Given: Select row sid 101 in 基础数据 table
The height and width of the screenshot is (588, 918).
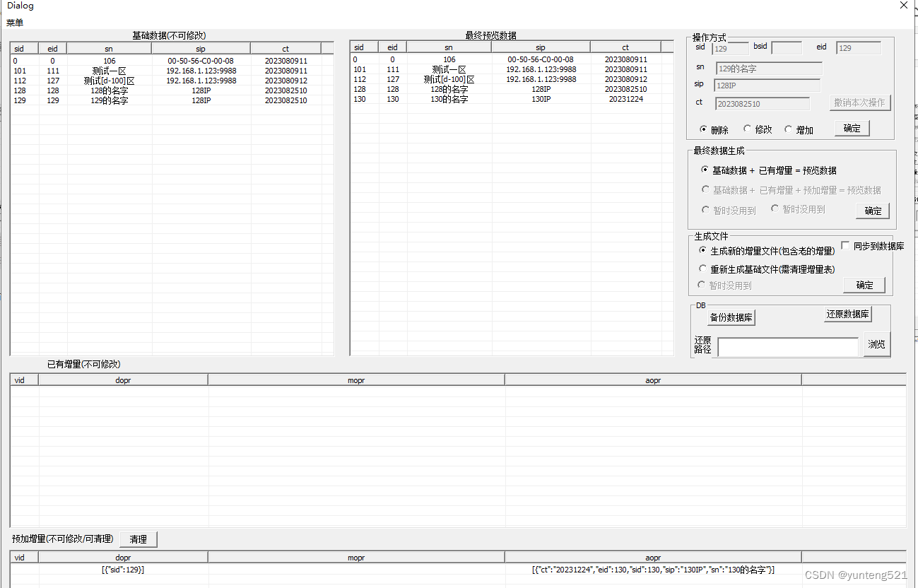Looking at the screenshot, I should point(172,71).
